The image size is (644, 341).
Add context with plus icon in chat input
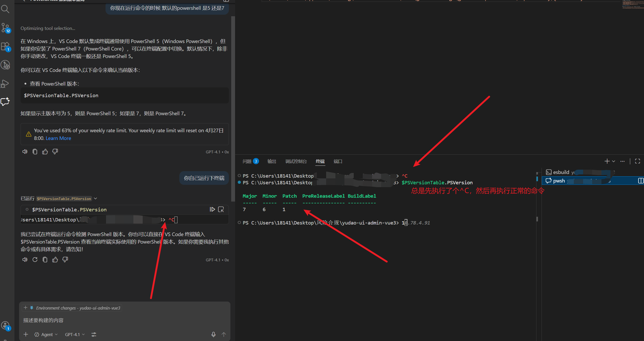click(x=26, y=334)
